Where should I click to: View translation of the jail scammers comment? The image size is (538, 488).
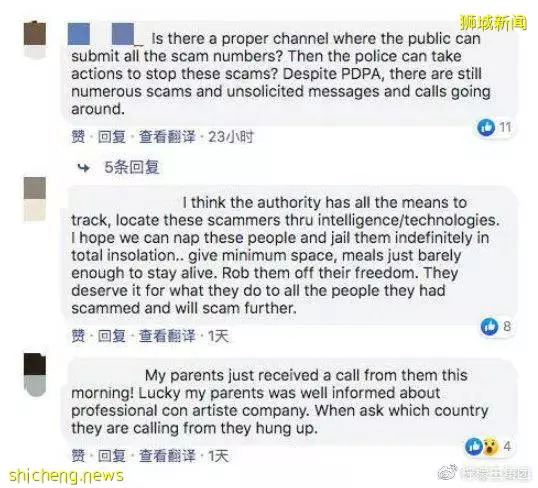pyautogui.click(x=167, y=336)
